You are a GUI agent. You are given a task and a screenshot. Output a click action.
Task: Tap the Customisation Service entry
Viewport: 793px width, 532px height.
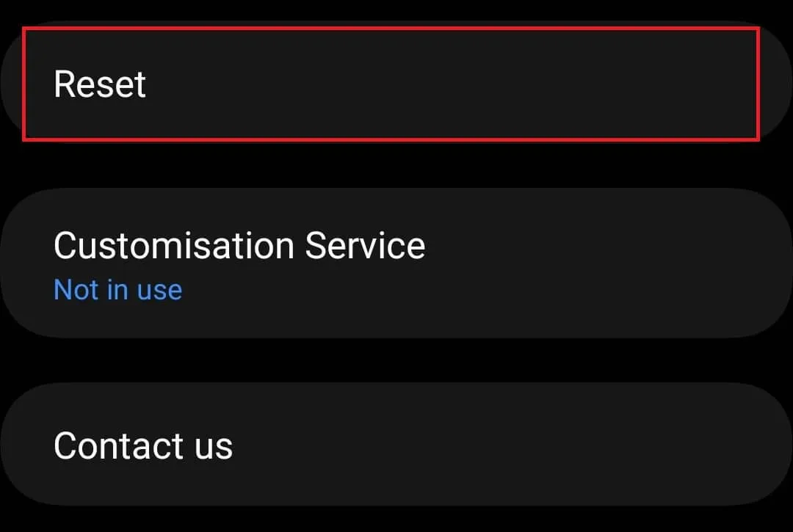pos(396,263)
